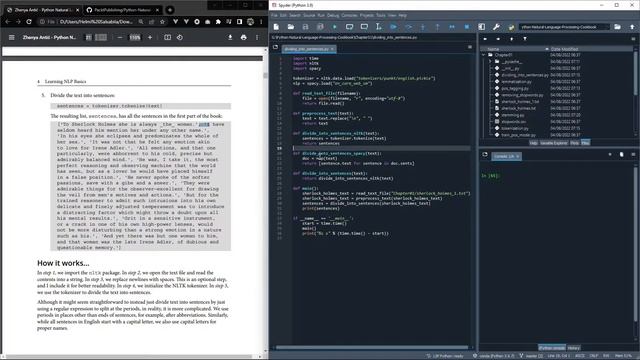Viewport: 640px width, 360px height.
Task: Select stopwords.csv in file list
Action: (x=513, y=122)
